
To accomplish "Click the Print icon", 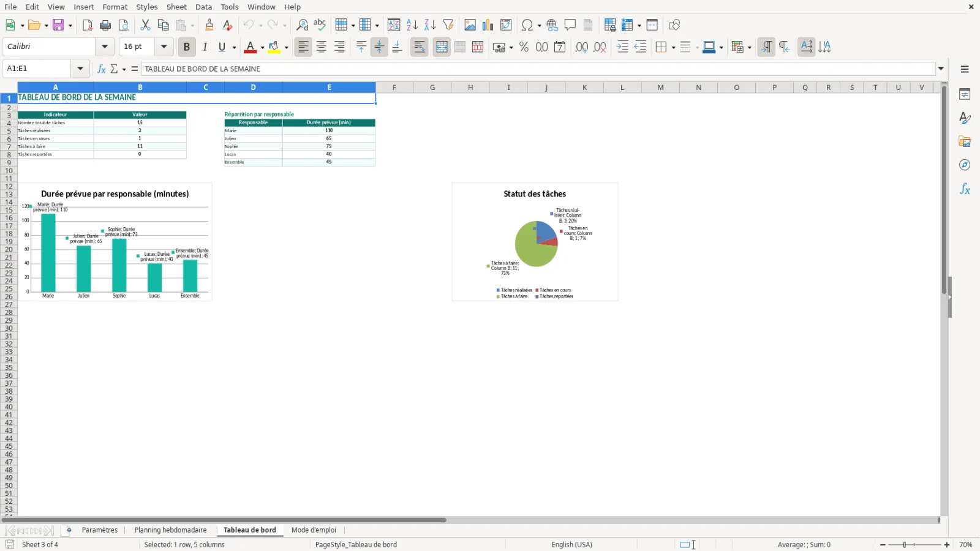I will 105,25.
